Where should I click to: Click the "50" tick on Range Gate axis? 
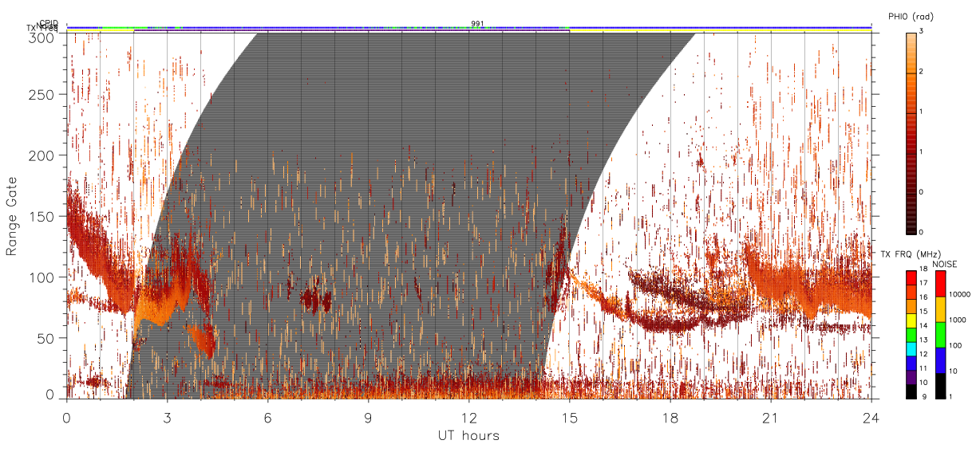45,338
